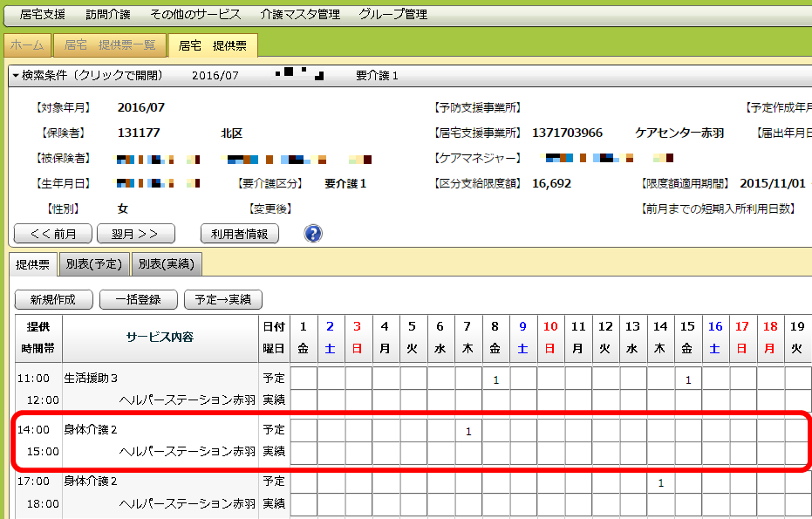Switch to the 居宅 提供票一覧 tab

110,45
